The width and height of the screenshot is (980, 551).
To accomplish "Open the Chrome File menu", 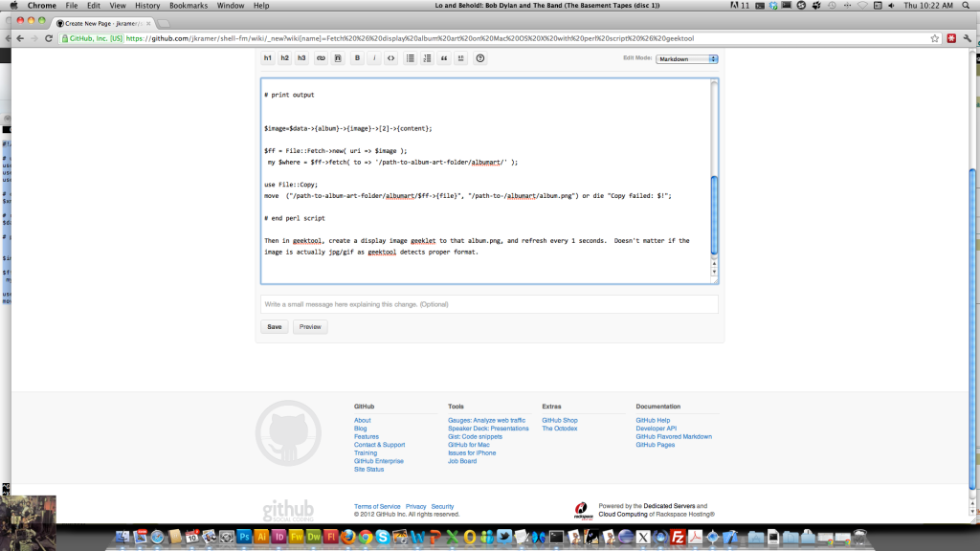I will pos(72,5).
